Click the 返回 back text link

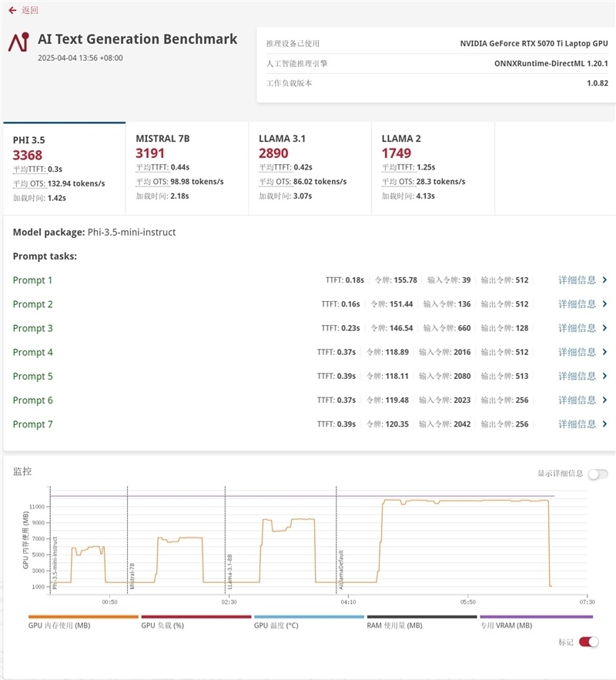[x=30, y=10]
